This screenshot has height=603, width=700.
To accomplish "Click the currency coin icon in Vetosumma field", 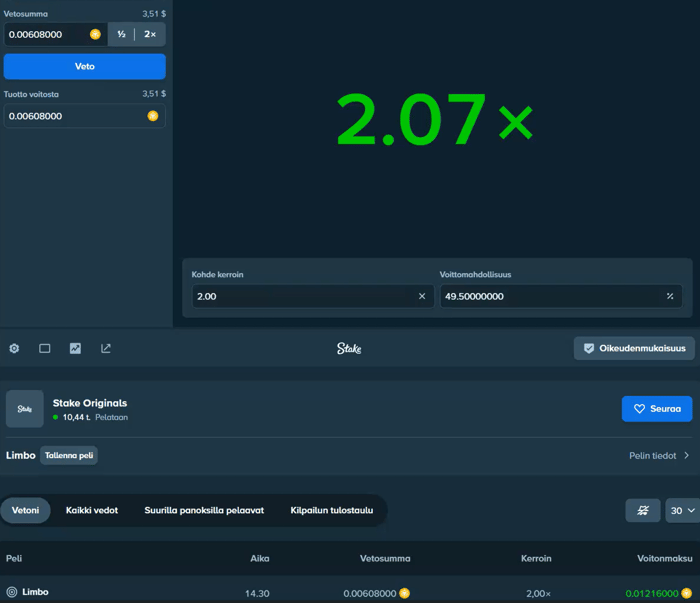I will (x=95, y=34).
